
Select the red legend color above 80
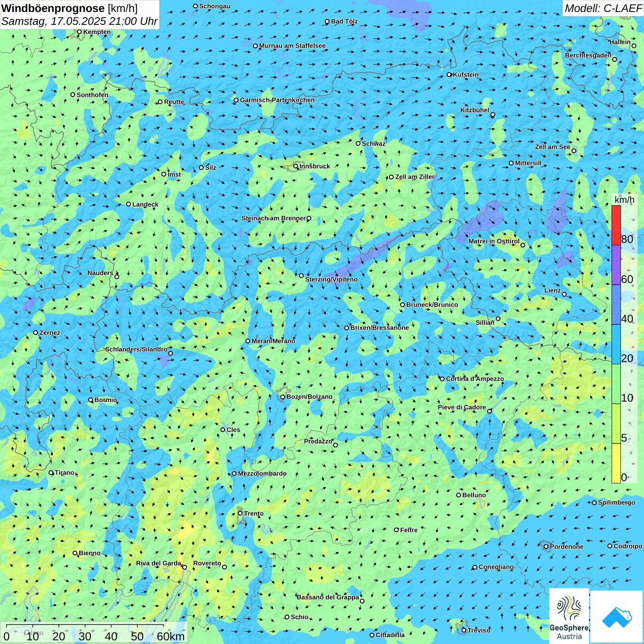pyautogui.click(x=616, y=225)
